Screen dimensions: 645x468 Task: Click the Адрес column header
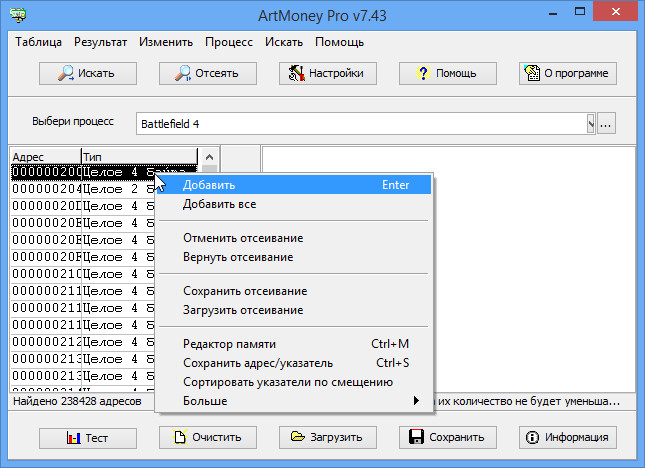[x=45, y=157]
